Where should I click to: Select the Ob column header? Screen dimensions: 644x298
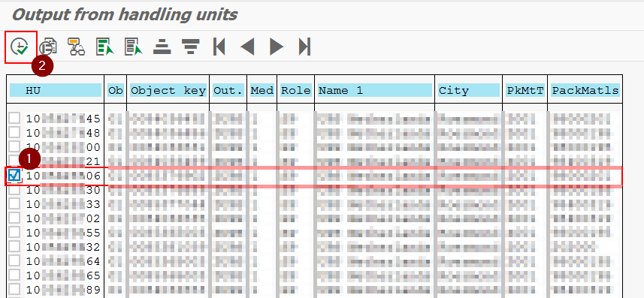tap(116, 90)
